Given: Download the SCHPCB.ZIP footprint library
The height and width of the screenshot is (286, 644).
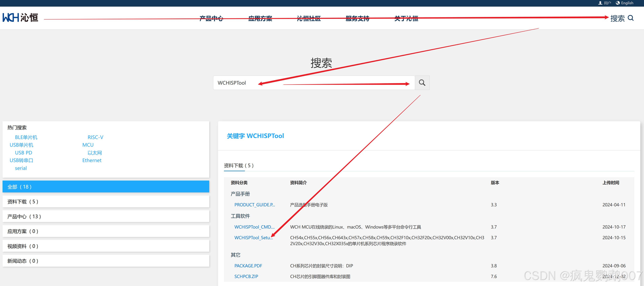Looking at the screenshot, I should [x=246, y=276].
